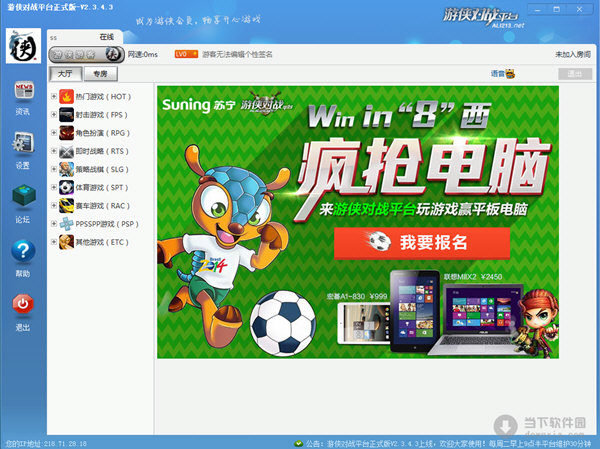Click the 角色扮演 RPG category icon
Viewport: 600px width, 449px height.
click(67, 133)
